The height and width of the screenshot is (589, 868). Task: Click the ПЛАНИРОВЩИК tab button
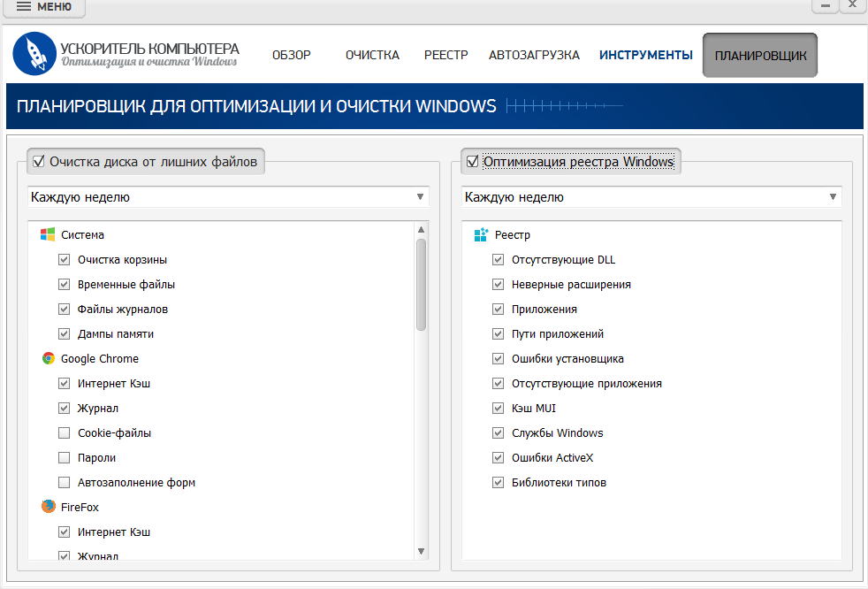pos(760,55)
